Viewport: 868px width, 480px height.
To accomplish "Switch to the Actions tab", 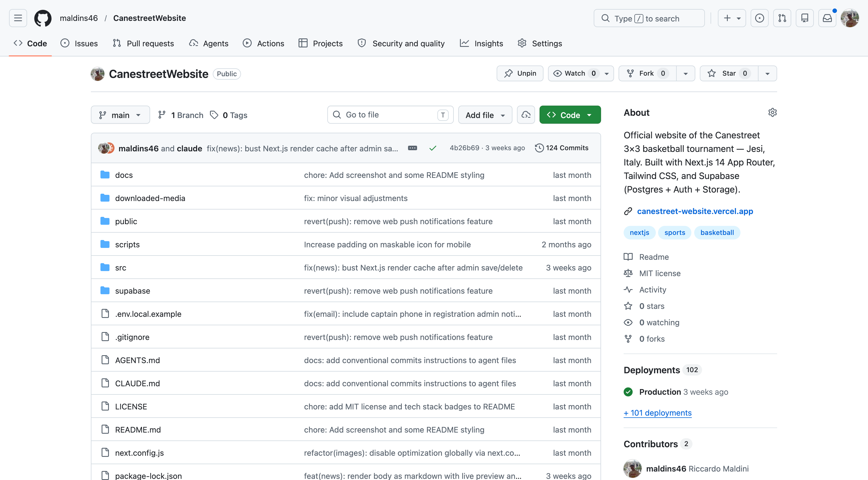I will click(x=264, y=43).
